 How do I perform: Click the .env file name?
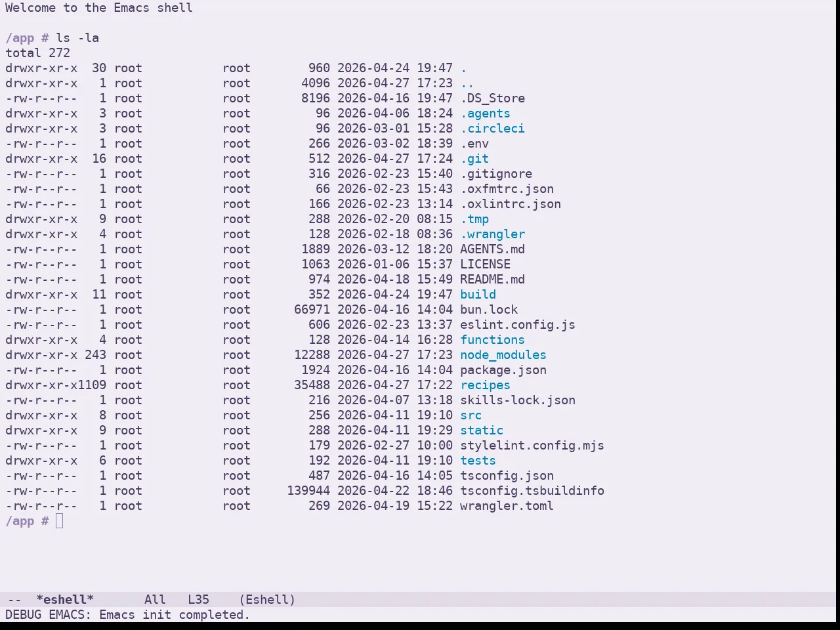click(x=474, y=144)
